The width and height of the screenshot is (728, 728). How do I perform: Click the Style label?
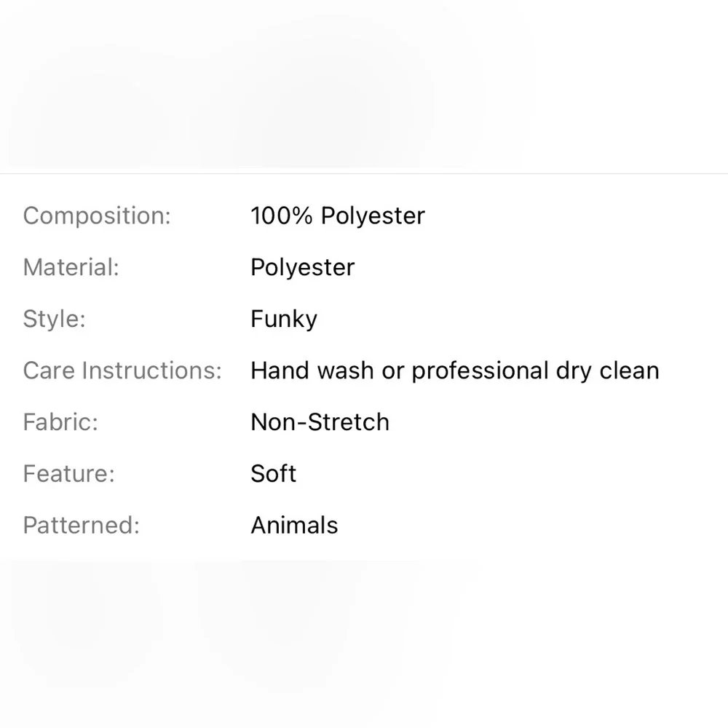(54, 319)
